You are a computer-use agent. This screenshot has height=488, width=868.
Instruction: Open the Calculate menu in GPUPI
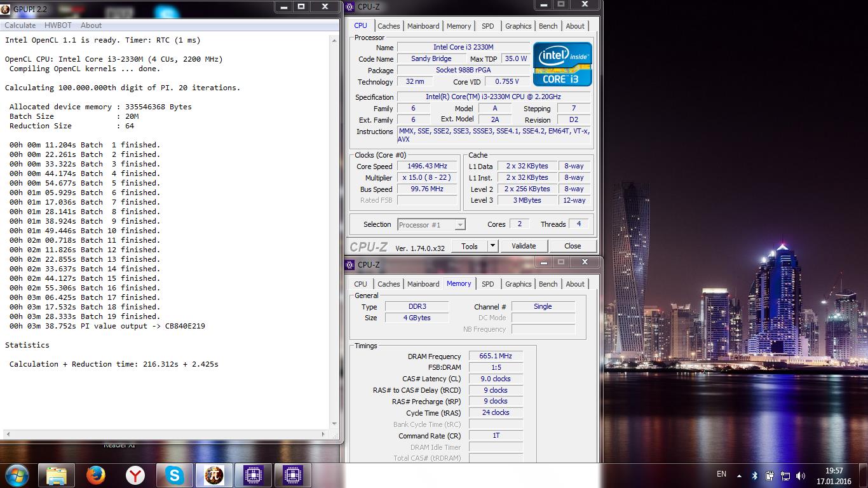coord(20,25)
